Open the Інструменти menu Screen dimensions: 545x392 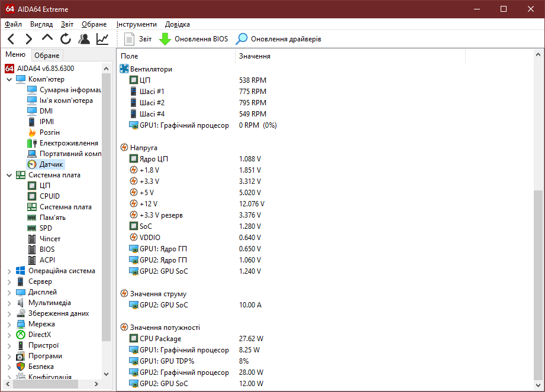click(x=137, y=24)
